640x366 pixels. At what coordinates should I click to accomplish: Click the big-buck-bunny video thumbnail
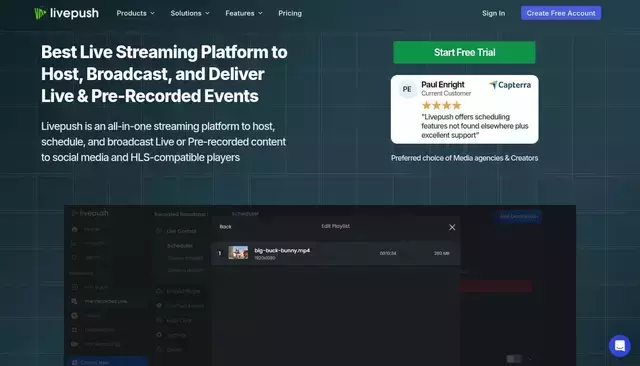point(238,253)
